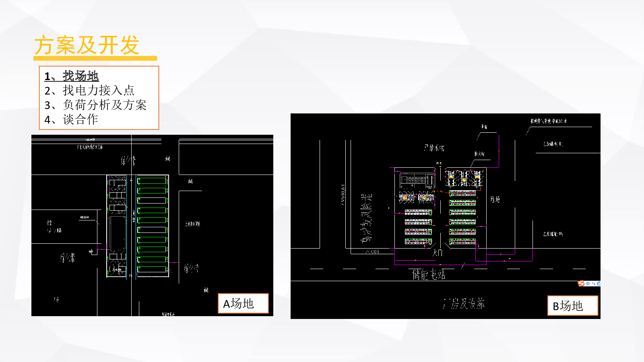Image resolution: width=644 pixels, height=362 pixels.
Task: Open the Sogou emoji smiley icon
Action: [x=599, y=284]
